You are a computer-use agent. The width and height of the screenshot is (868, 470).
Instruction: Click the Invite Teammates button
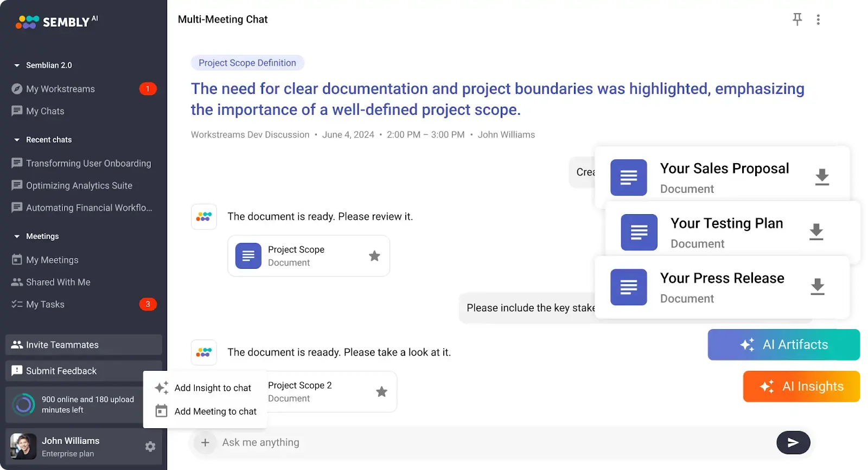(84, 345)
